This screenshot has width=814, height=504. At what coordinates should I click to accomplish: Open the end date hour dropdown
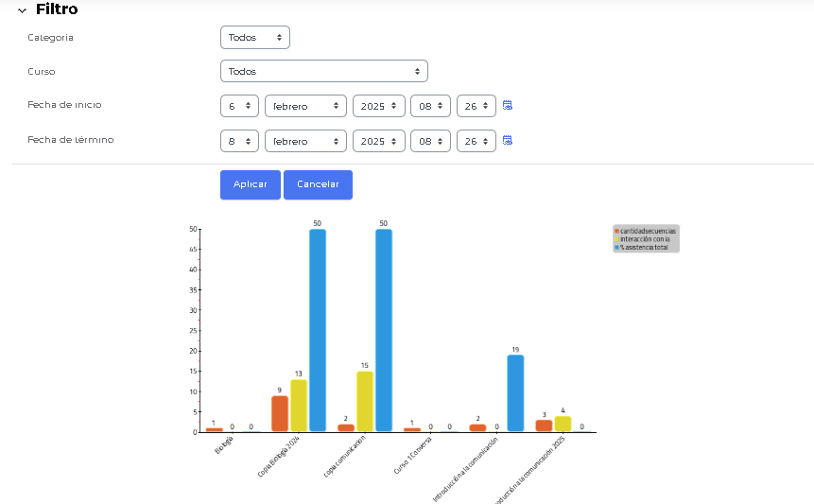(x=430, y=141)
